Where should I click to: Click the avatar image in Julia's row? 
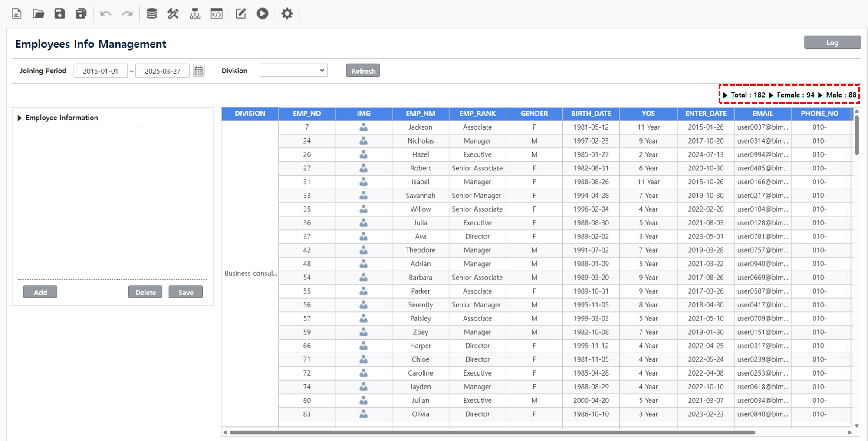click(364, 223)
